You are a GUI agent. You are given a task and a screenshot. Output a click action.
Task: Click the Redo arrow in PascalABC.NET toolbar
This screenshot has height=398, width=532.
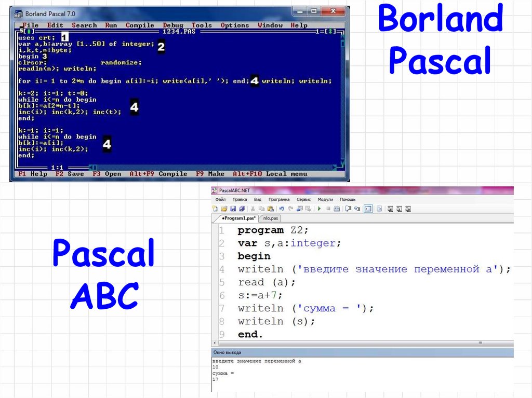coord(291,209)
